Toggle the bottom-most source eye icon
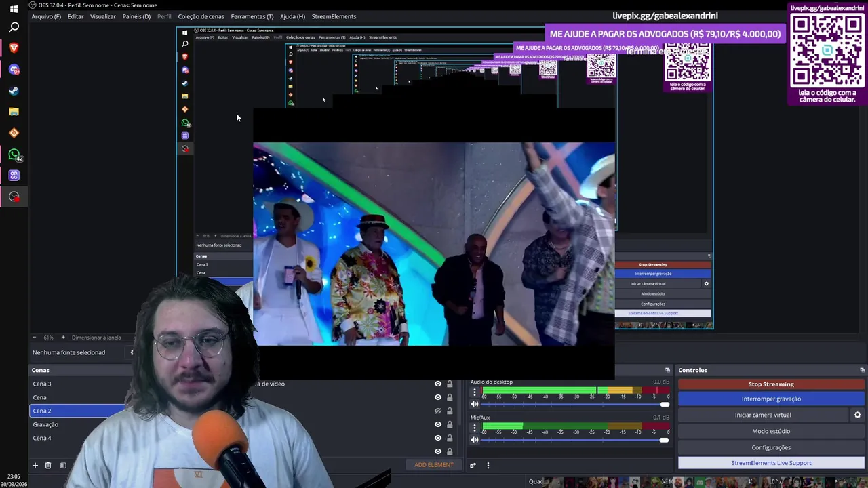Screen dimensions: 868x488 tap(438, 451)
